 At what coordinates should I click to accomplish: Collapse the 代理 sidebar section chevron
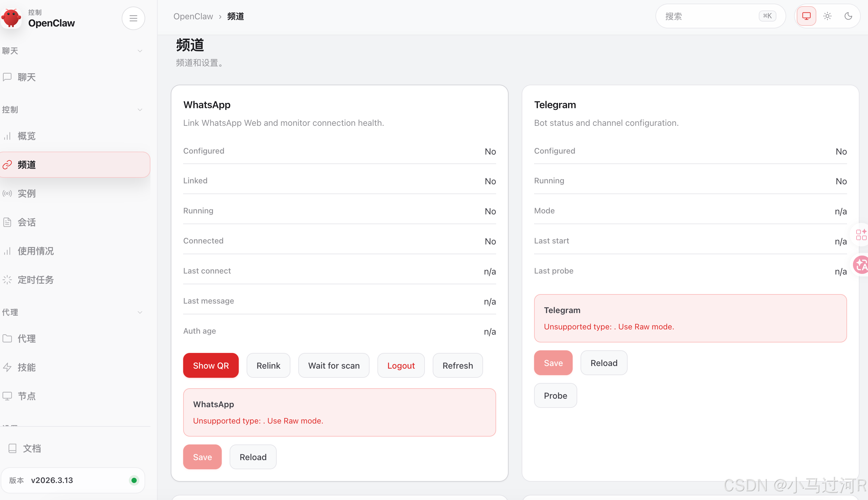140,312
